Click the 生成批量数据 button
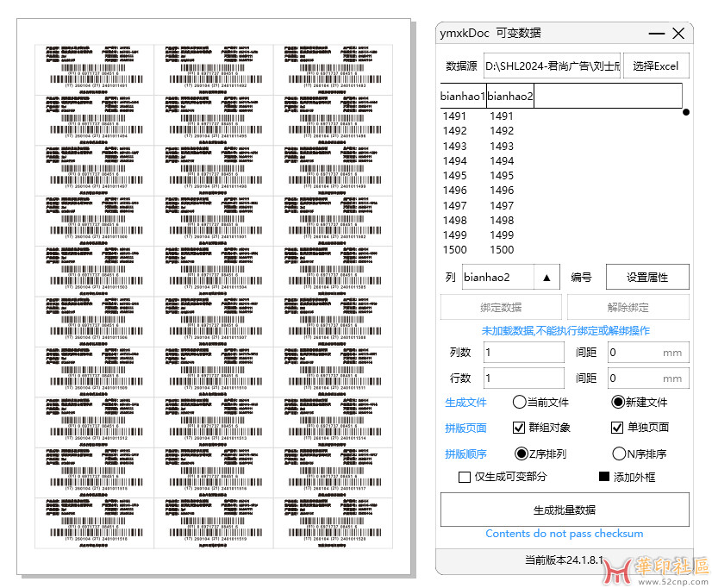 click(x=565, y=510)
